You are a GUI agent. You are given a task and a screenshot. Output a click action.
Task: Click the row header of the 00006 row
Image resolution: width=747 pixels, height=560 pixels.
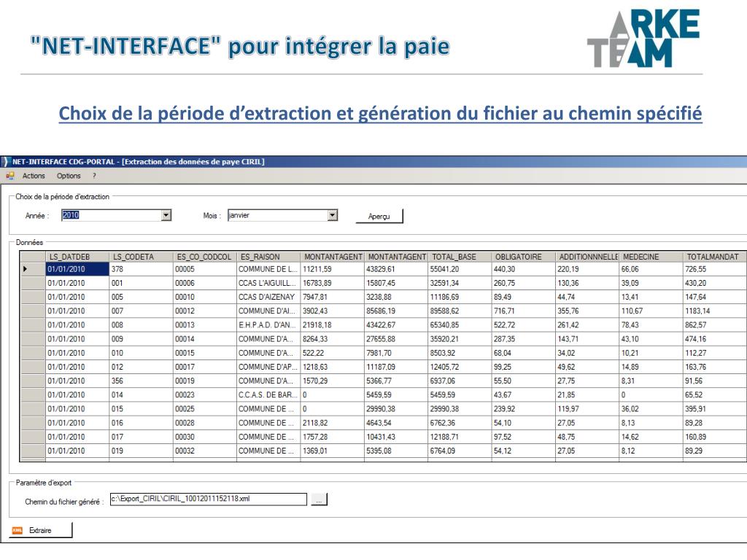(32, 283)
